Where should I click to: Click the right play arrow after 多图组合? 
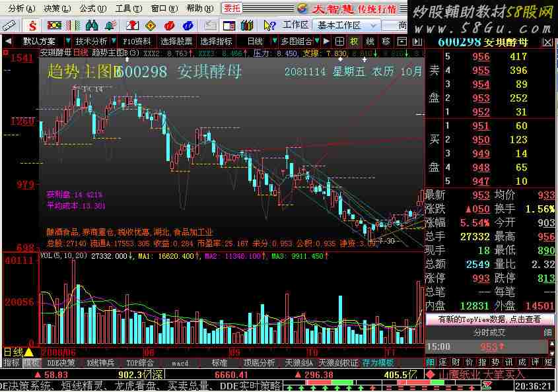tap(326, 42)
